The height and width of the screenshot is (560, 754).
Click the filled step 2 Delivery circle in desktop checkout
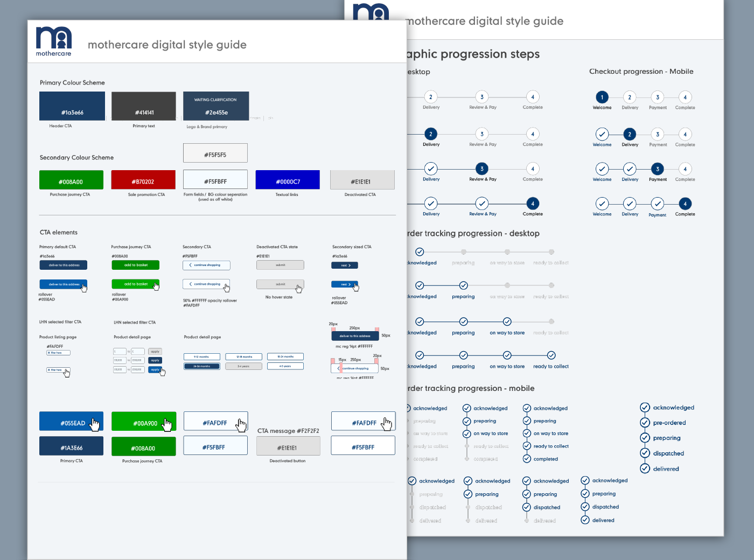431,134
